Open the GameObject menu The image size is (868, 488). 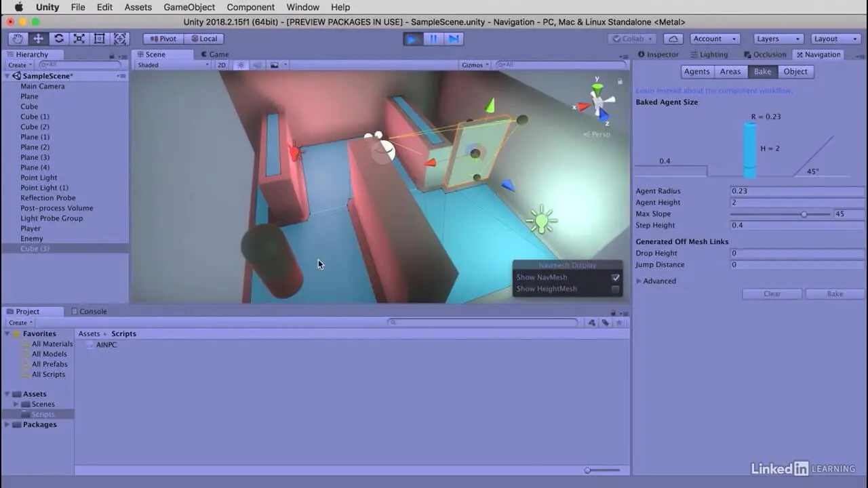point(189,7)
